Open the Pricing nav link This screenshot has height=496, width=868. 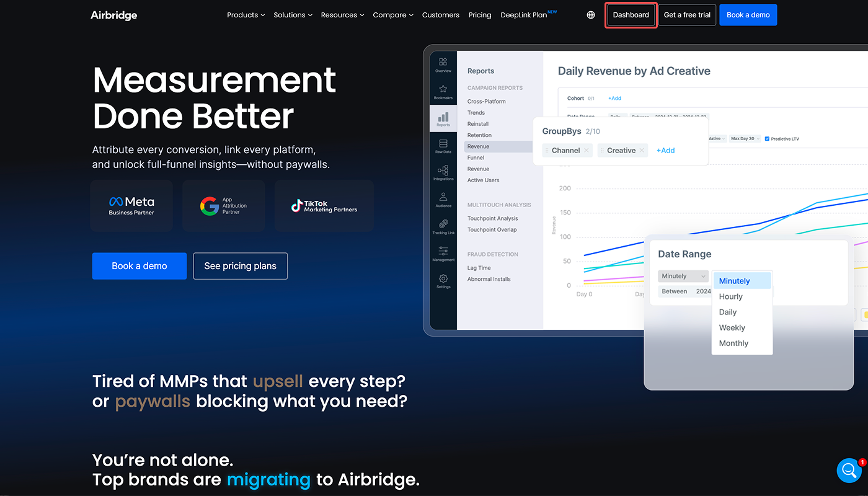click(480, 15)
